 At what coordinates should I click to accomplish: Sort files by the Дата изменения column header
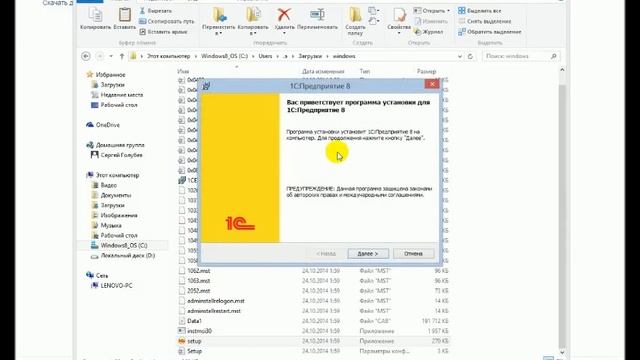(323, 71)
